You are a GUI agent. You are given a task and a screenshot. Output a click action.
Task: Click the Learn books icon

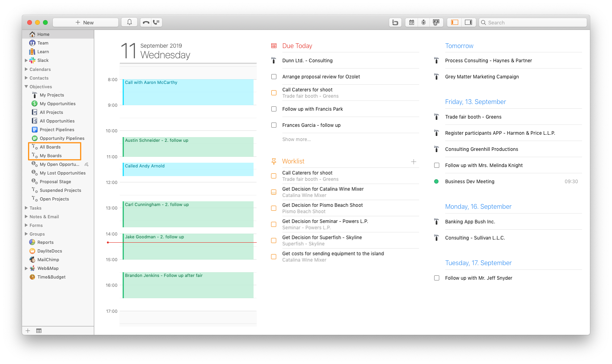[32, 52]
